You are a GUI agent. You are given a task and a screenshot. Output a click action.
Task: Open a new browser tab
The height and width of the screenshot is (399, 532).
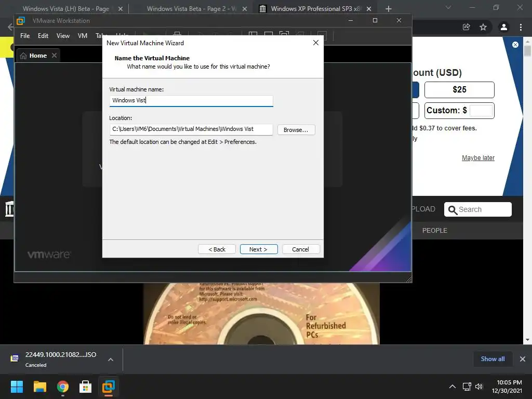[x=389, y=9]
